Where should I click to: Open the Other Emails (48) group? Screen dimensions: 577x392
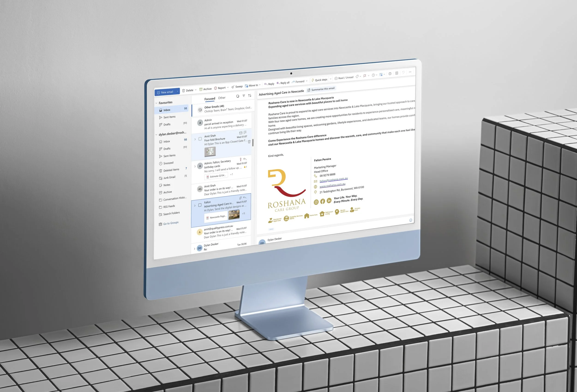point(223,108)
